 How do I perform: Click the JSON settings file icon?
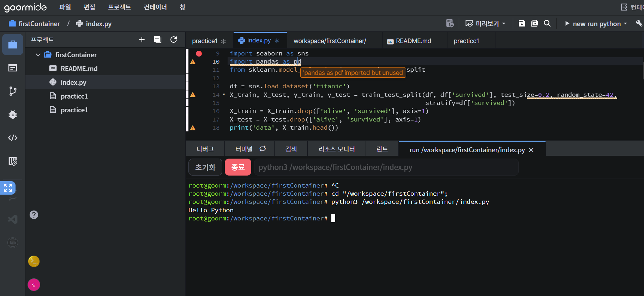tap(450, 23)
